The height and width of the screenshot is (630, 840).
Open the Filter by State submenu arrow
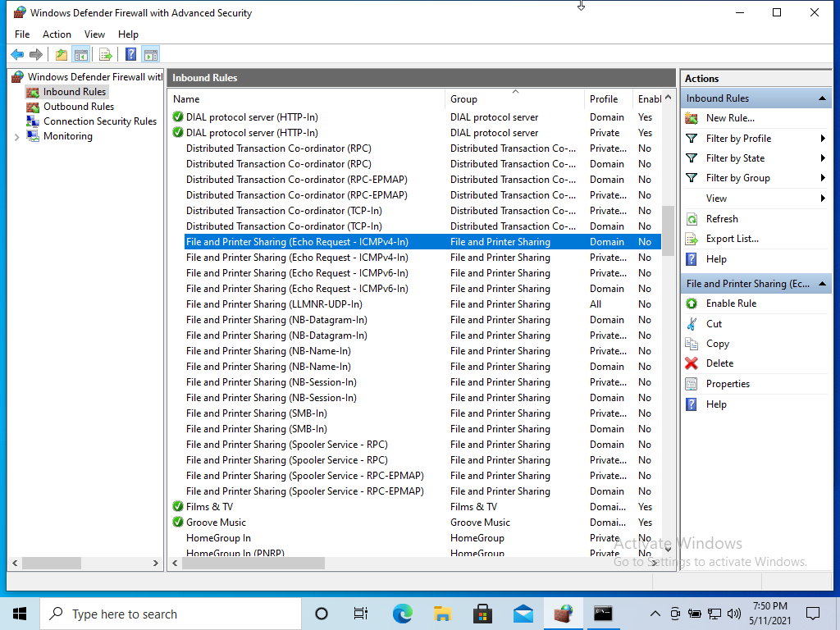coord(823,158)
